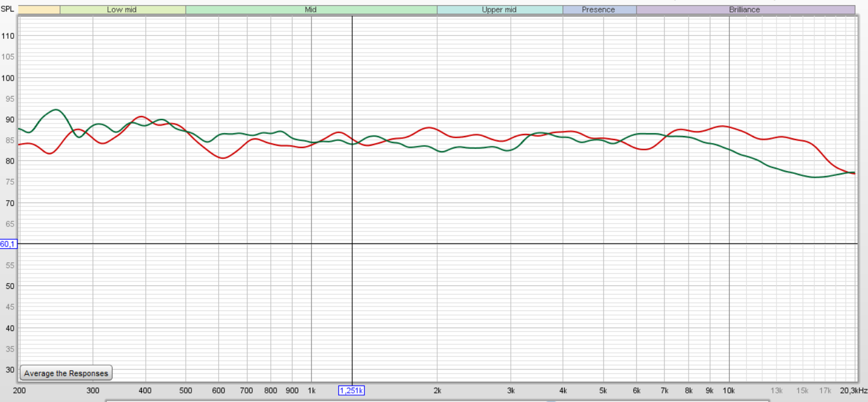Click the unlabeled yellow band before Low mid
This screenshot has width=868, height=402.
click(39, 10)
